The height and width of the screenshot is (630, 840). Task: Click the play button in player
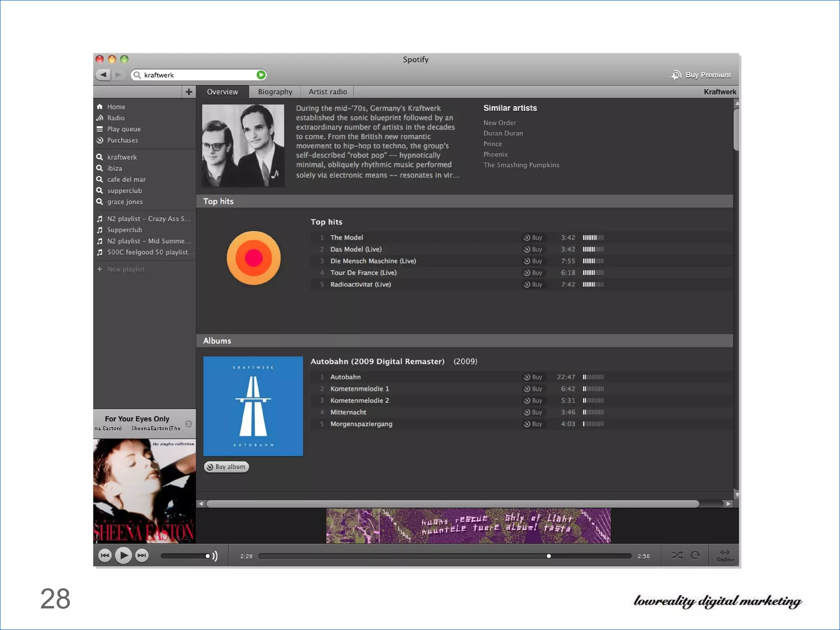pyautogui.click(x=123, y=556)
